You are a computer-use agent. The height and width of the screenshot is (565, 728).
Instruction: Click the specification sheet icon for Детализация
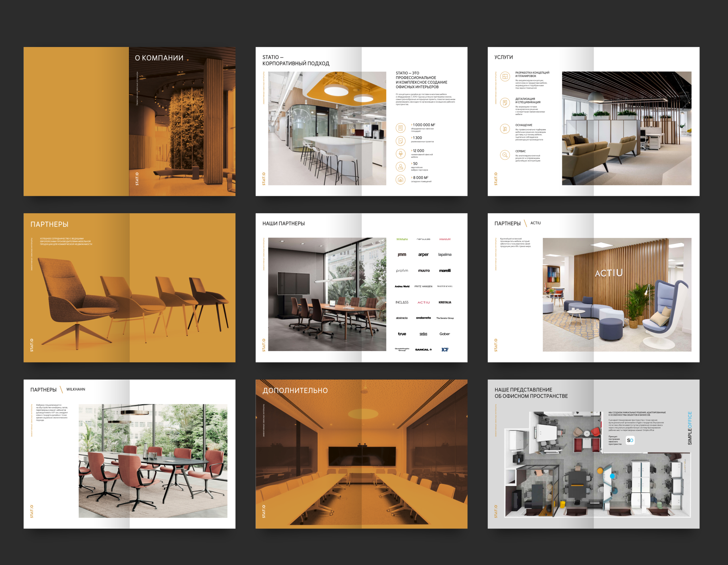tap(505, 103)
